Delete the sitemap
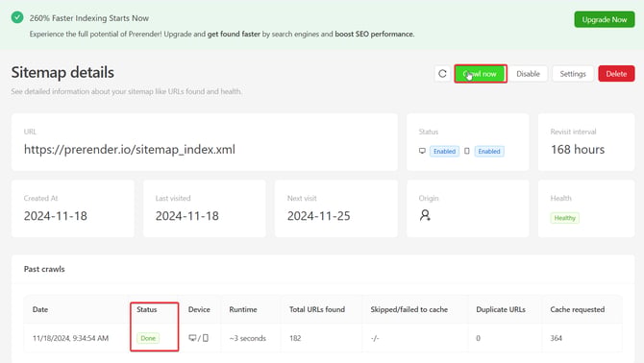Image resolution: width=644 pixels, height=363 pixels. (x=616, y=74)
